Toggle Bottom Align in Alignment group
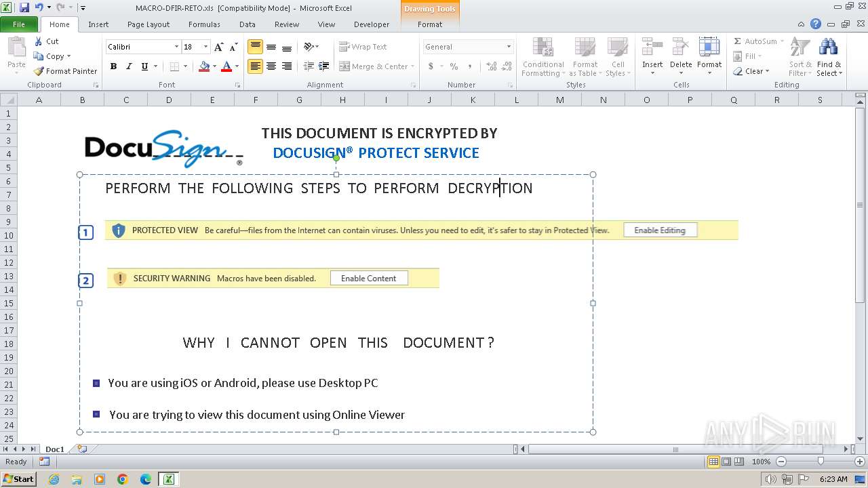The width and height of the screenshot is (868, 488). click(287, 47)
